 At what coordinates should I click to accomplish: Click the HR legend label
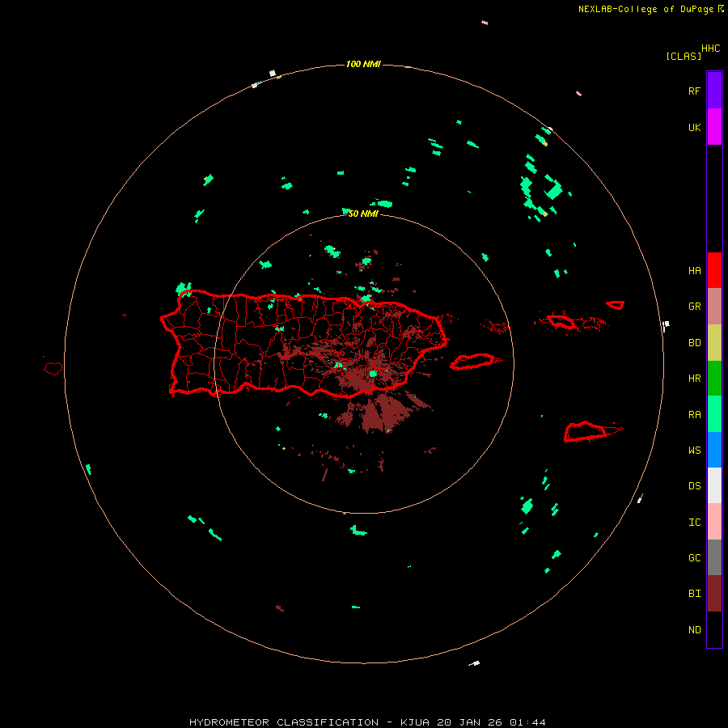(694, 379)
